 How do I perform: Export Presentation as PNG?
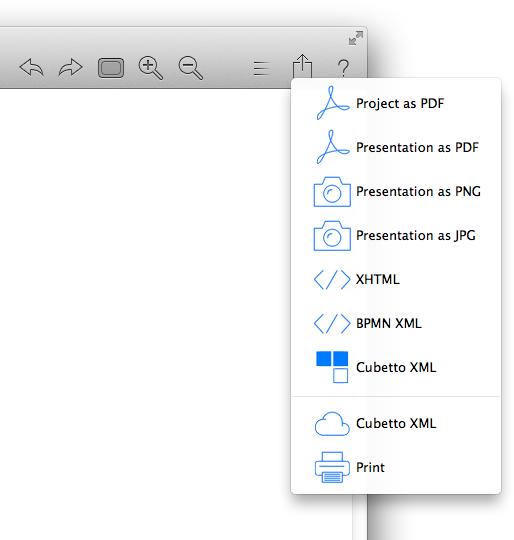click(396, 191)
